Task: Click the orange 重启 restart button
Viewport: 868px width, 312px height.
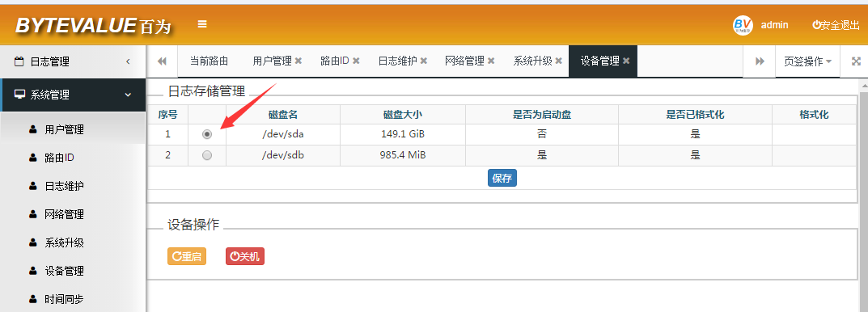Action: 187,257
